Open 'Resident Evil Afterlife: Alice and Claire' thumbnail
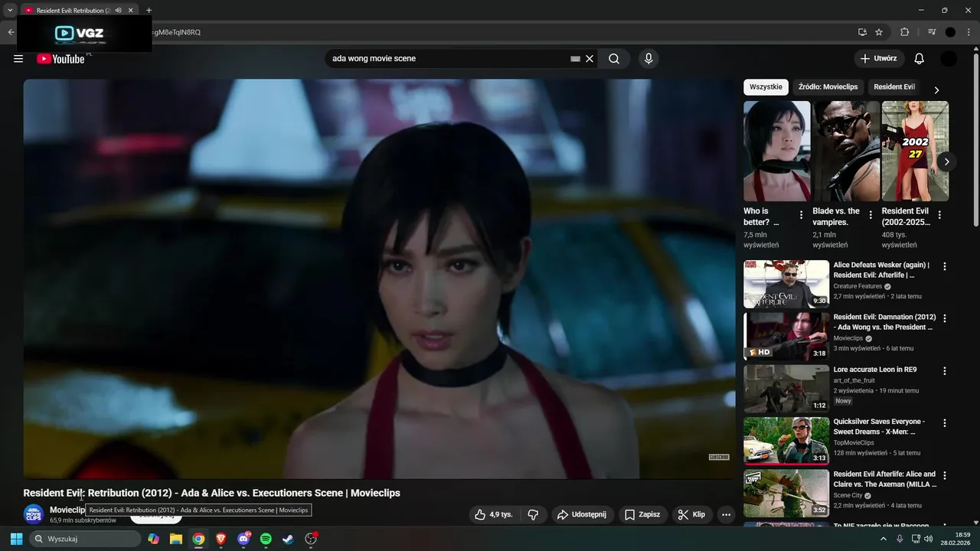Image resolution: width=980 pixels, height=551 pixels. [x=786, y=494]
